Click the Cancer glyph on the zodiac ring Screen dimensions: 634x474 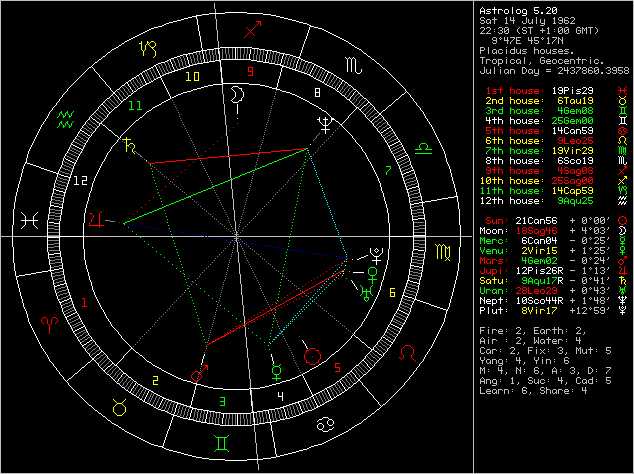(x=326, y=424)
